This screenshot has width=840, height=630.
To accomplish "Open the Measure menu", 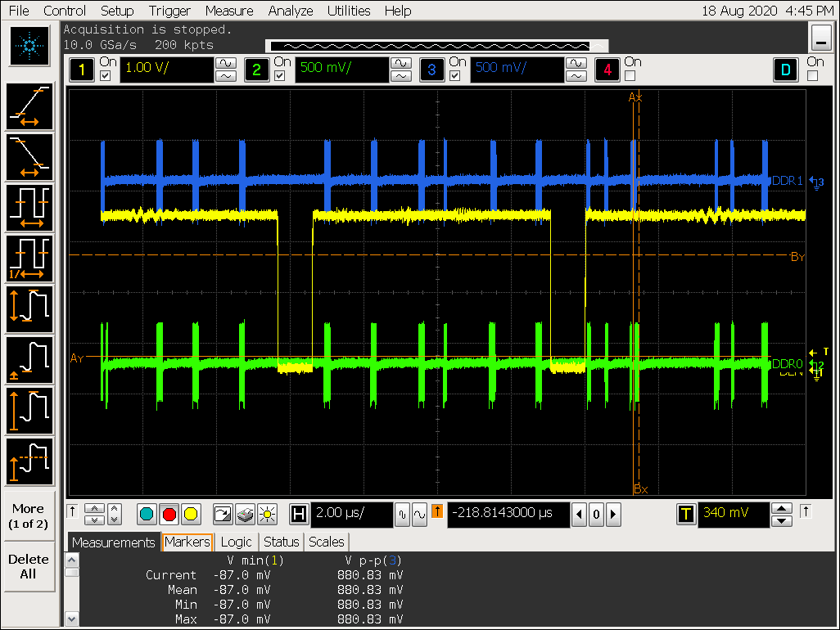I will tap(229, 11).
